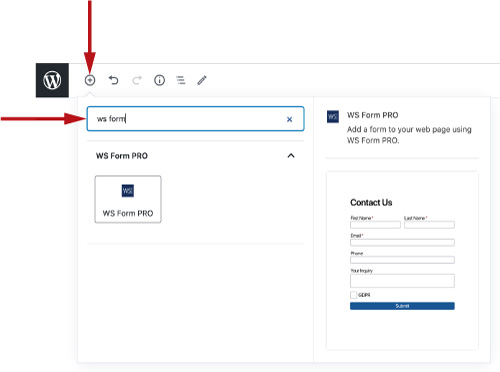Click the Last Name preview field
The width and height of the screenshot is (500, 372).
429,225
